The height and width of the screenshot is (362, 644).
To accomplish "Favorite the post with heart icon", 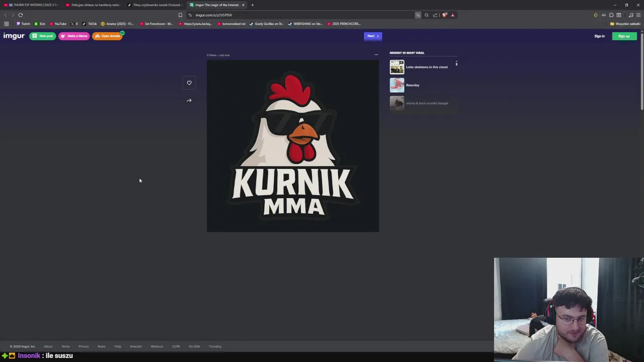I will tap(189, 82).
